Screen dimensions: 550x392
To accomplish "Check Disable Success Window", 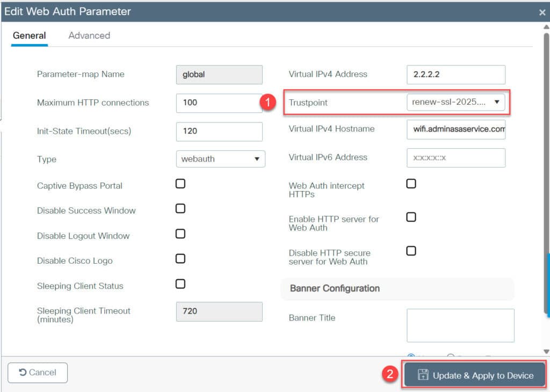I will (180, 209).
